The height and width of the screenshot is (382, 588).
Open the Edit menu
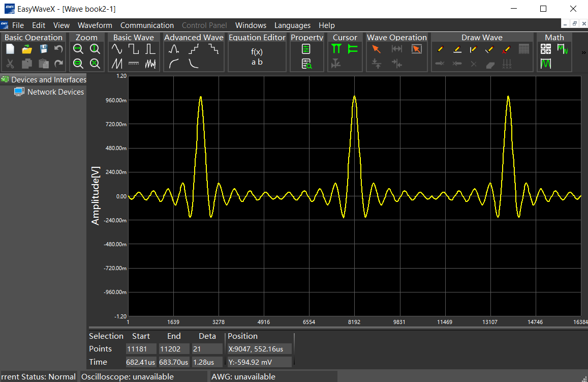tap(39, 25)
